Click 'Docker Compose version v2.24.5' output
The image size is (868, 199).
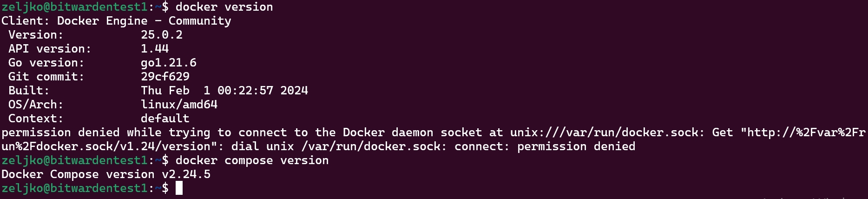point(106,174)
